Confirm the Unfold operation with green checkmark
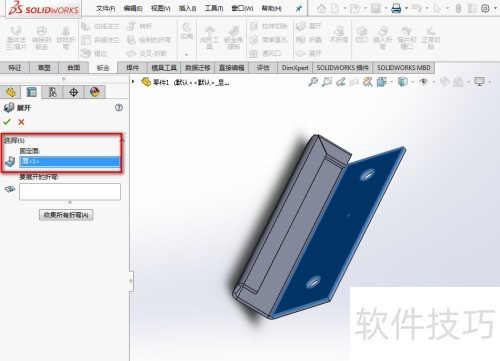This screenshot has height=361, width=500. pyautogui.click(x=7, y=122)
